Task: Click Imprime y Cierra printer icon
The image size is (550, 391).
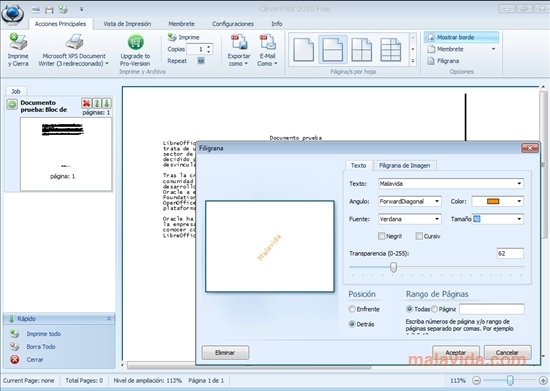Action: coord(18,42)
